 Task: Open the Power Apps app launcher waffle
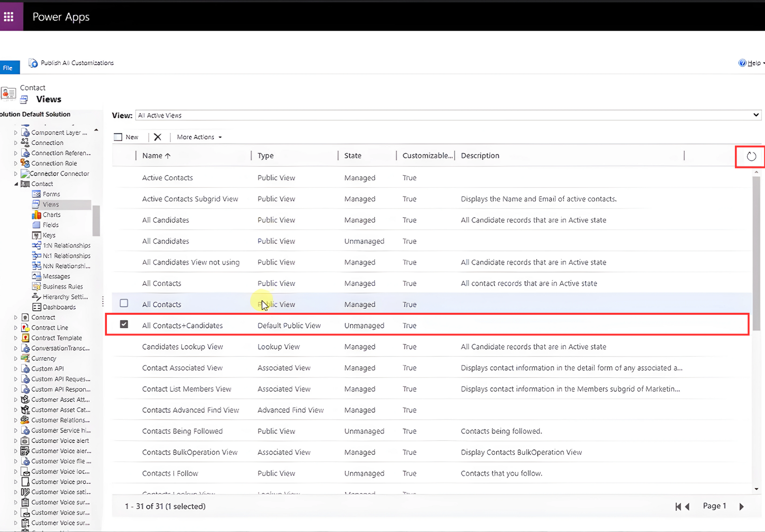9,17
